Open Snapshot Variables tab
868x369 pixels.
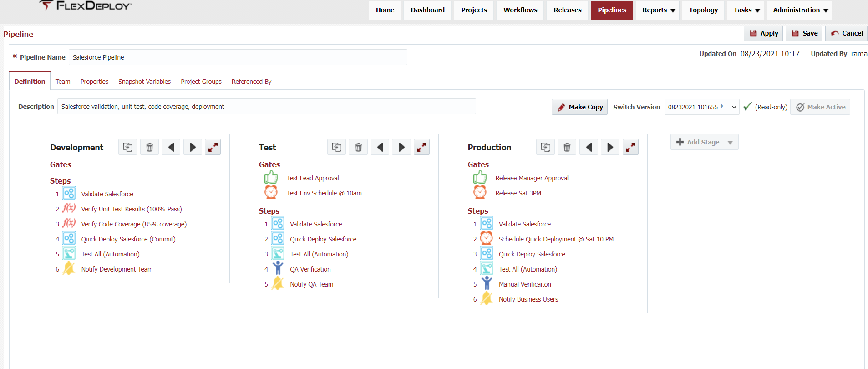click(144, 82)
